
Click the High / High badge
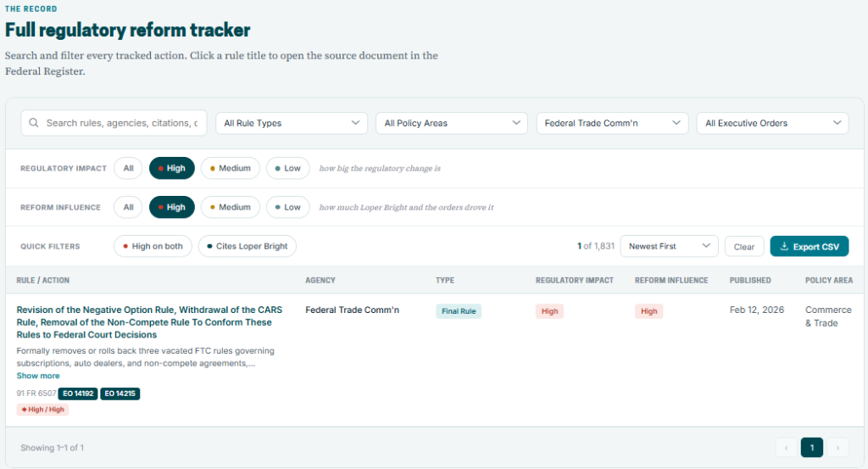tap(42, 410)
